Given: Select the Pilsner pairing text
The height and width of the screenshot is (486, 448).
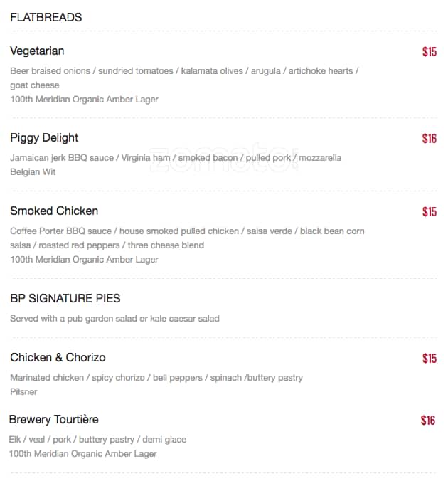Looking at the screenshot, I should (23, 392).
